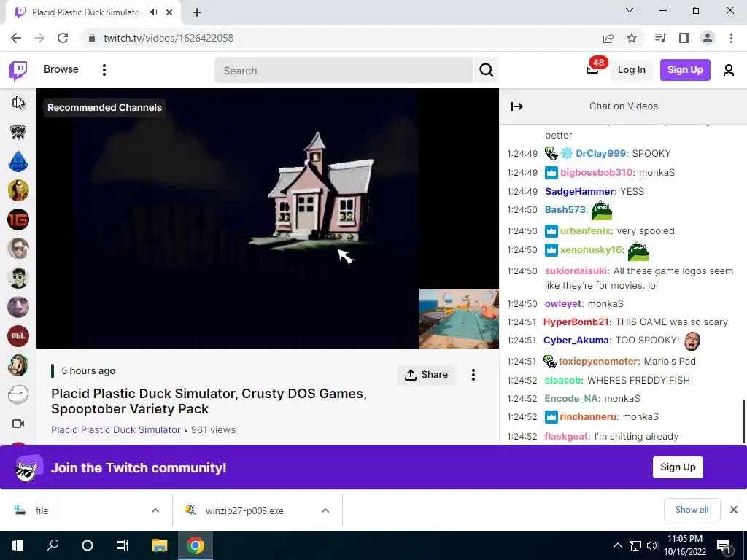Focus the Twitch Search field

pos(344,71)
